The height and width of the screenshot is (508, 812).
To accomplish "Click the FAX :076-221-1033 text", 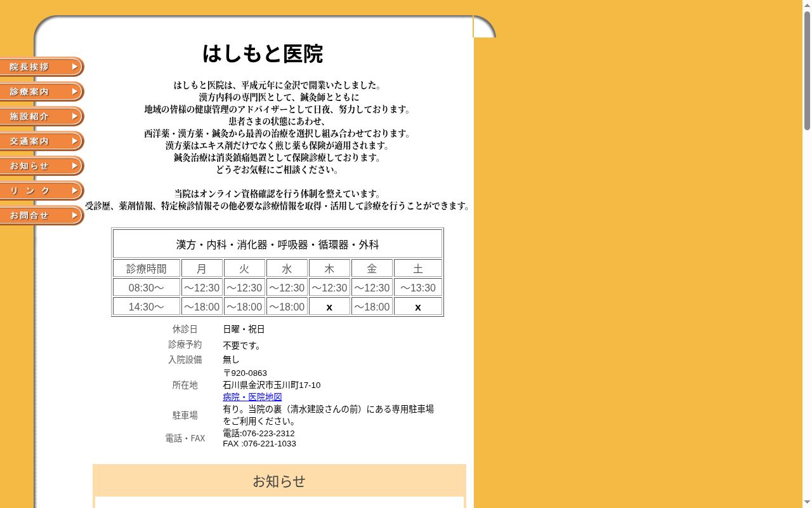I will (x=259, y=443).
